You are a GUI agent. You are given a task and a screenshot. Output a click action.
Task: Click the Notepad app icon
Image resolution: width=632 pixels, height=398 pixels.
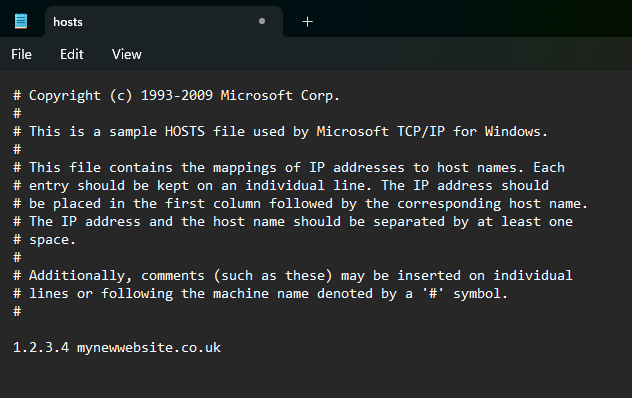tap(21, 21)
